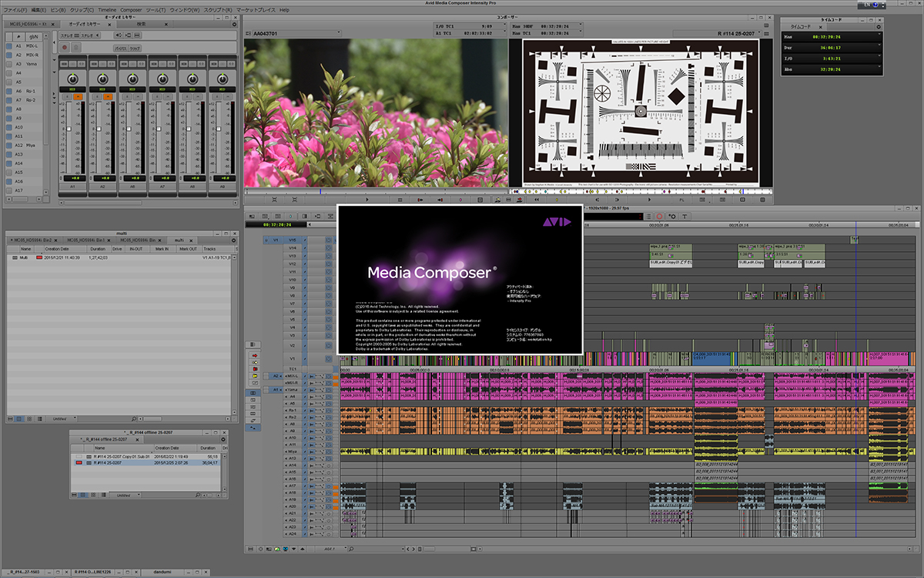Click the source monitor position bar
The image size is (924, 578).
376,191
